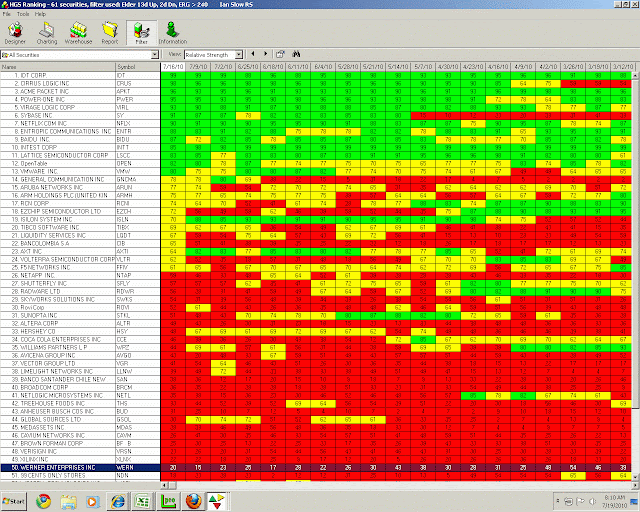
Task: Switch to Internet Explorer on taskbar
Action: (x=118, y=501)
